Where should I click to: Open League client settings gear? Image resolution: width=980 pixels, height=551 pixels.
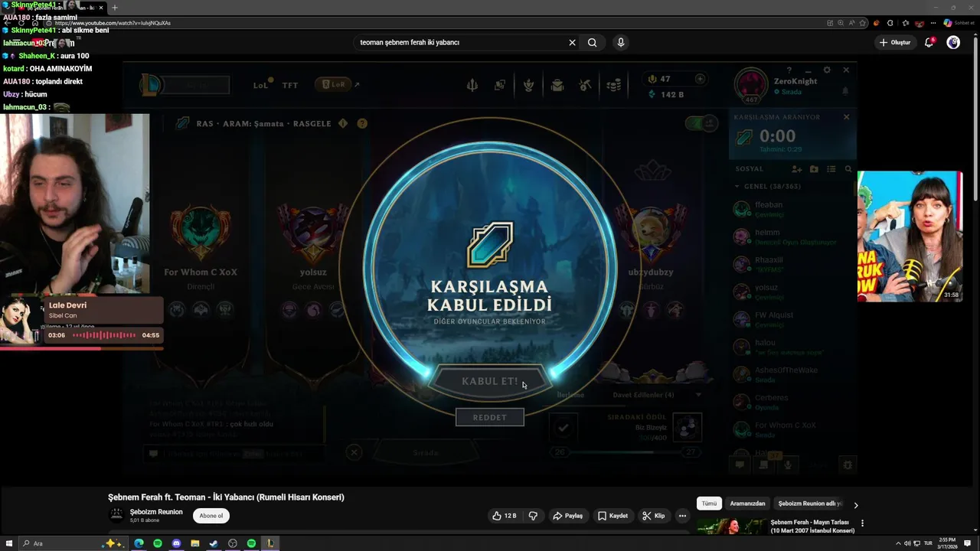coord(827,70)
